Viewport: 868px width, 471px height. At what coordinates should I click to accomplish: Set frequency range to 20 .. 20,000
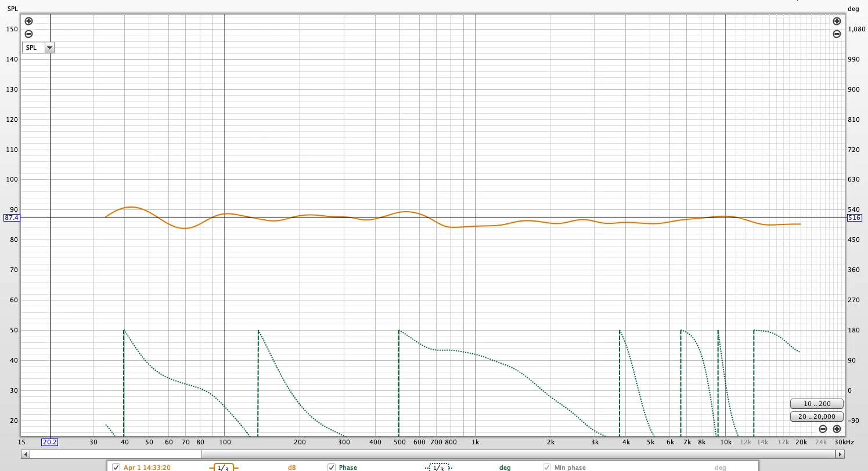click(x=817, y=416)
